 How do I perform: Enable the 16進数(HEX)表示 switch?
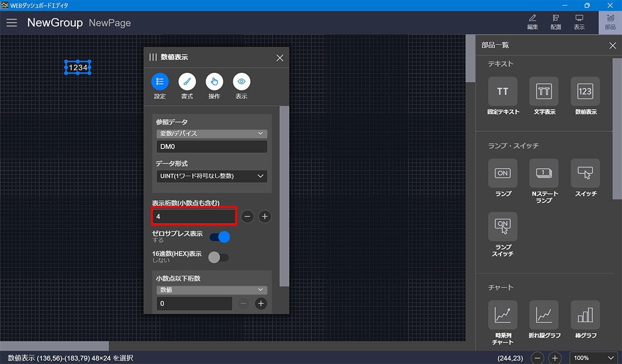click(218, 257)
